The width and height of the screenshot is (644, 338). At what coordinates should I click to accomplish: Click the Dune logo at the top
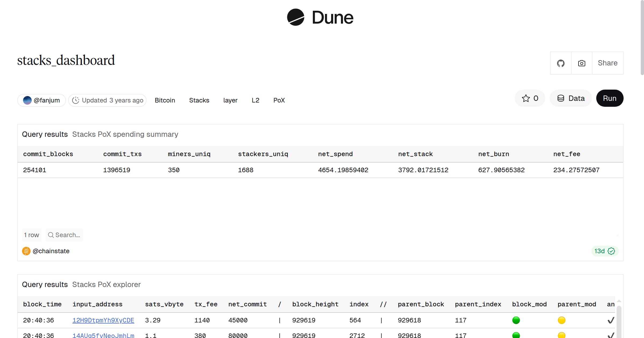pyautogui.click(x=320, y=17)
